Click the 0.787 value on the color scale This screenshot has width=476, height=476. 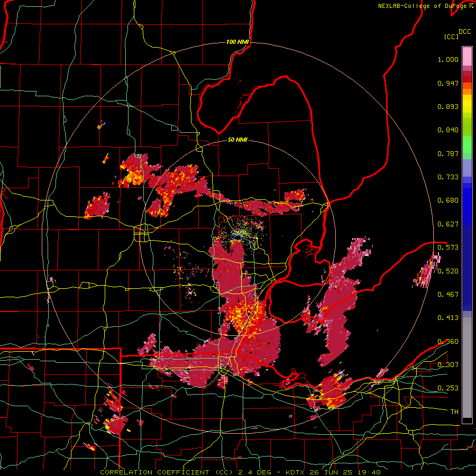pyautogui.click(x=448, y=153)
